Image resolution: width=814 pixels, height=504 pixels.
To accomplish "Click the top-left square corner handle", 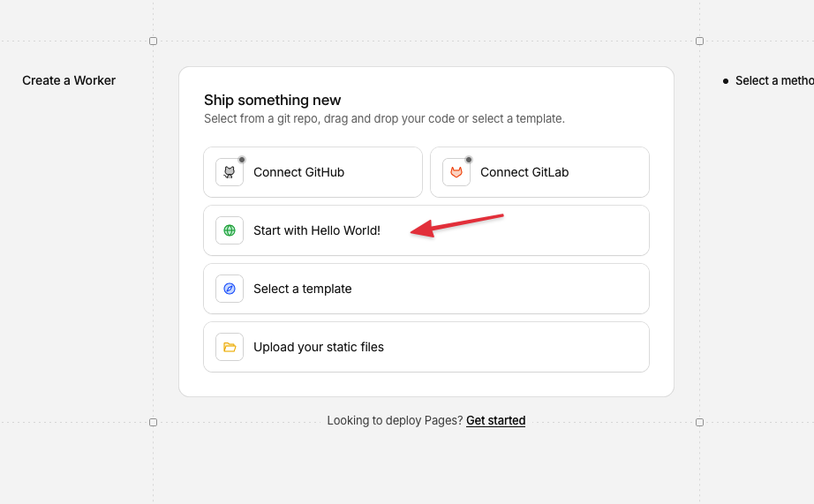I will coord(153,41).
